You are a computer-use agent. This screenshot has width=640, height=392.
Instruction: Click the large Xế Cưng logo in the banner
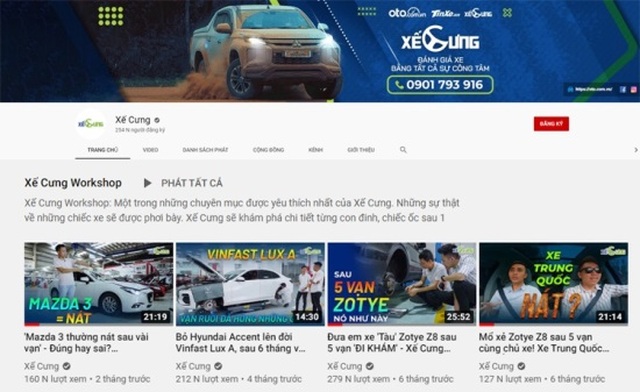tap(440, 39)
